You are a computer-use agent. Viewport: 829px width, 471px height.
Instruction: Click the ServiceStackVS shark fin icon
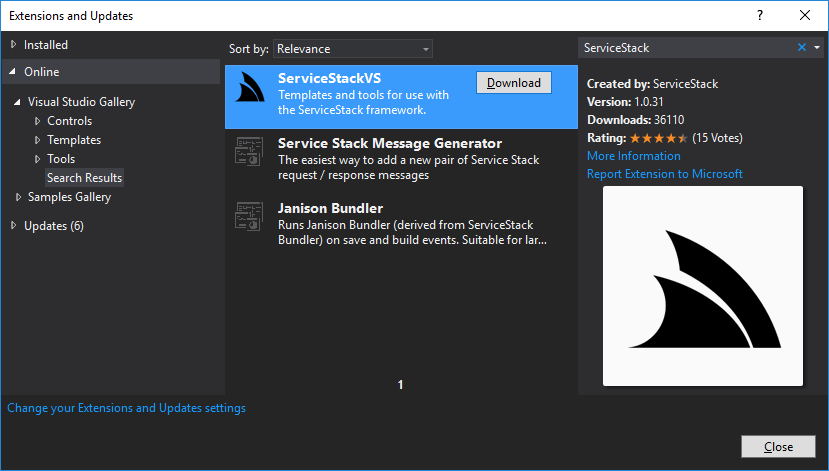[249, 88]
